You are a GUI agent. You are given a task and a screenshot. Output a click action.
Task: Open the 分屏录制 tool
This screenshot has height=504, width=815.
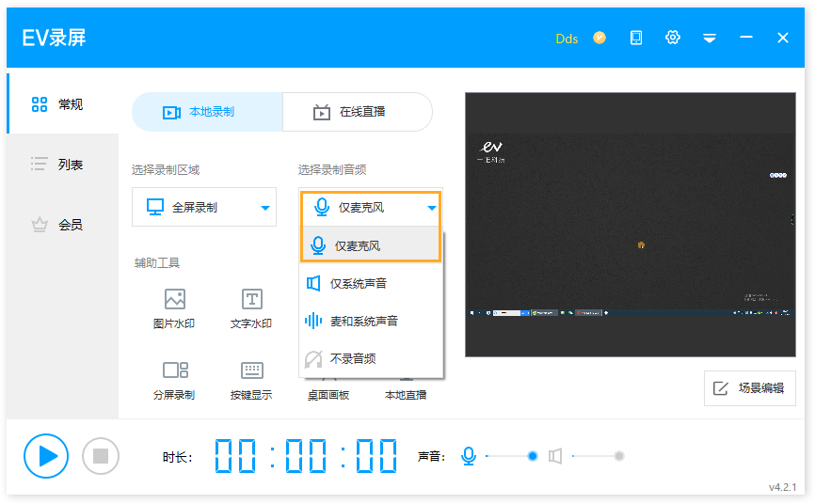pyautogui.click(x=174, y=380)
